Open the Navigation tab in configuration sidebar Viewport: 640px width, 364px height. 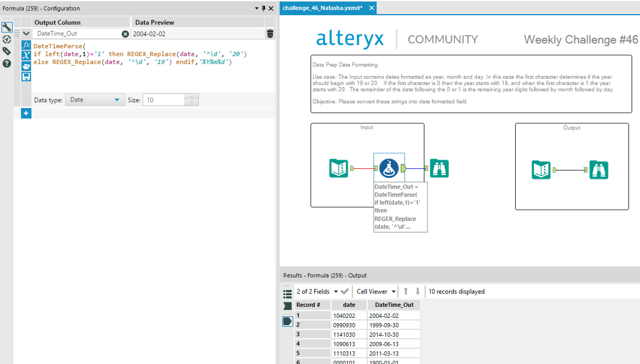pyautogui.click(x=7, y=40)
